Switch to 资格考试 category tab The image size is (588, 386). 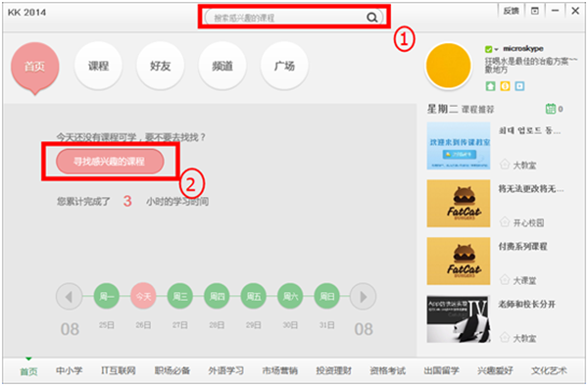387,370
